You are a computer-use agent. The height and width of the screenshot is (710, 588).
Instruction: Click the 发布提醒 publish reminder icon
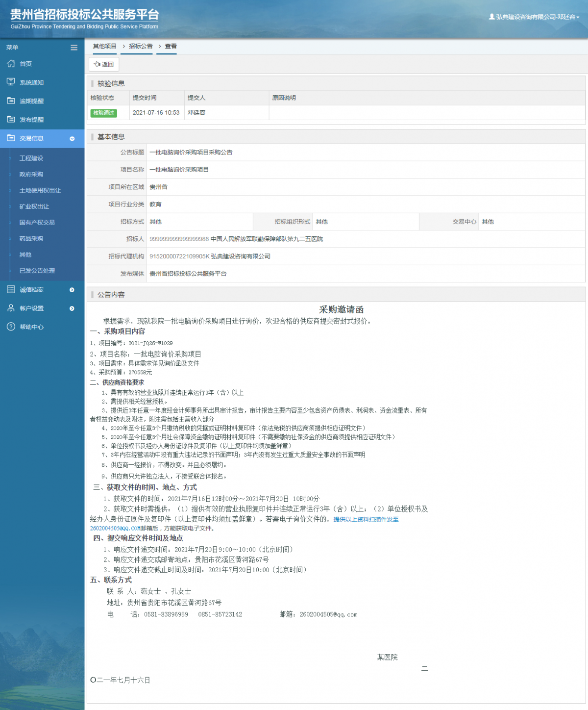pos(11,119)
